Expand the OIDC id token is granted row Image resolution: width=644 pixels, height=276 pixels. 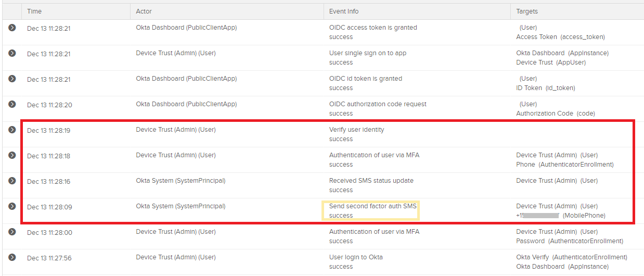(x=12, y=79)
